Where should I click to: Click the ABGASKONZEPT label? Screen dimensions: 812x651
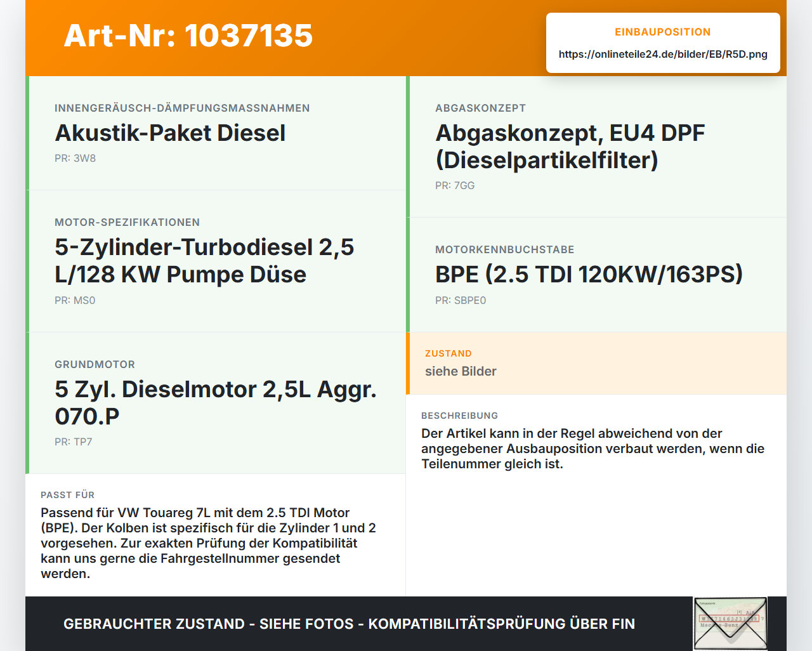[x=480, y=108]
